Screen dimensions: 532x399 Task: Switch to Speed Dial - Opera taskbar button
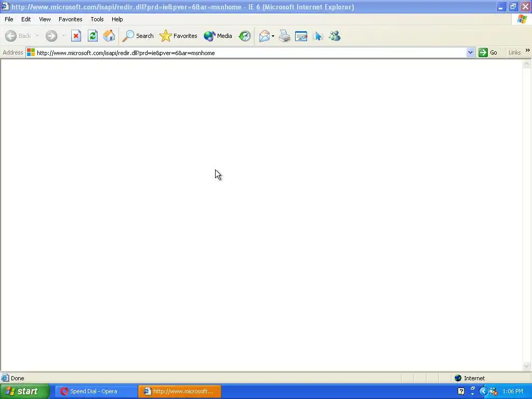(96, 392)
